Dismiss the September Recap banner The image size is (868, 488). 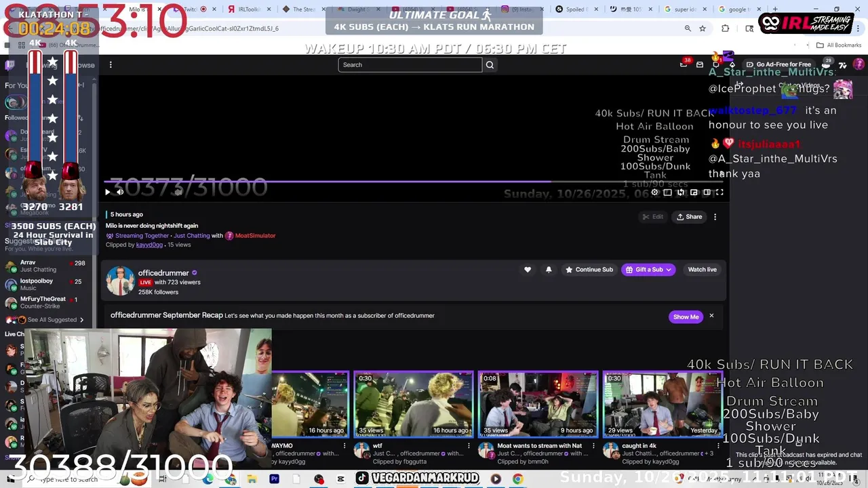click(x=711, y=316)
